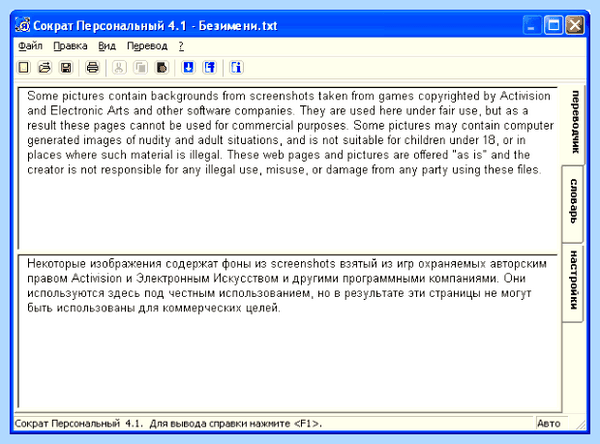Viewport: 600px width, 444px height.
Task: Open the ? help menu
Action: coord(181,46)
